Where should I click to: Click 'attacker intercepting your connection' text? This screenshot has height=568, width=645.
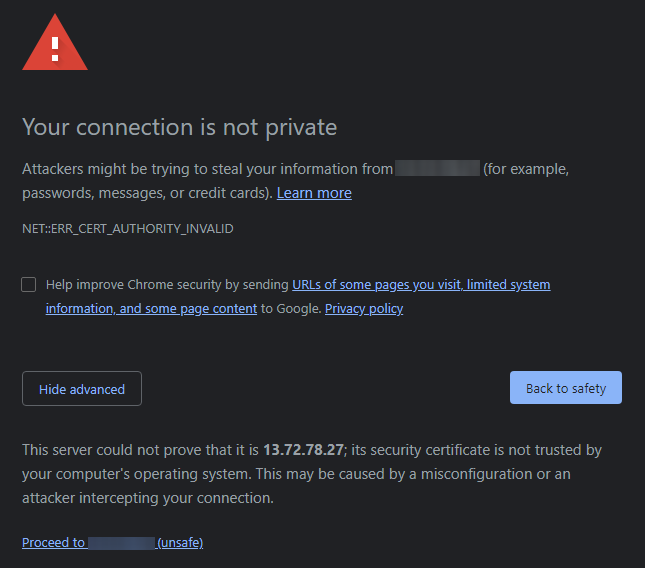147,498
